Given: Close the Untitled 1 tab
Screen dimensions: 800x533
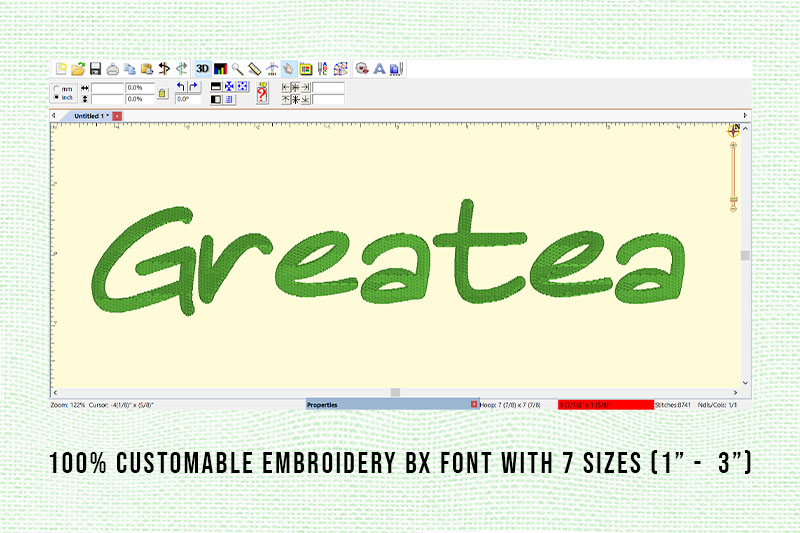Looking at the screenshot, I should (117, 116).
